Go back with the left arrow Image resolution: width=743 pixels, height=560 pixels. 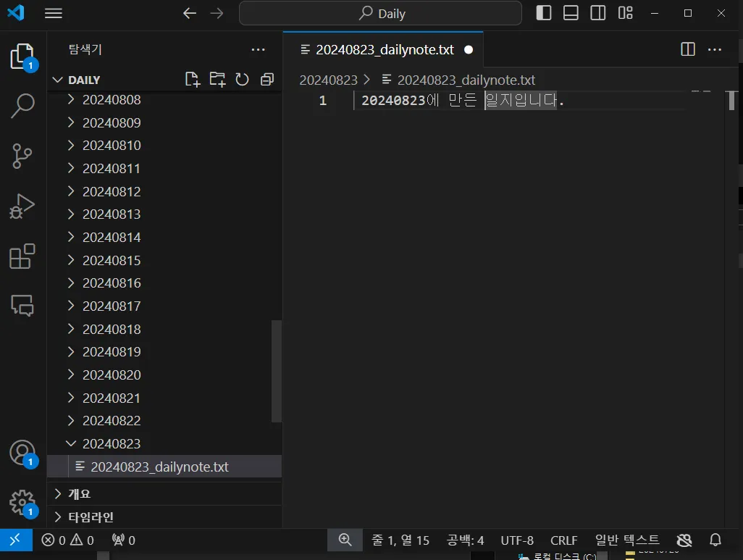pyautogui.click(x=190, y=13)
